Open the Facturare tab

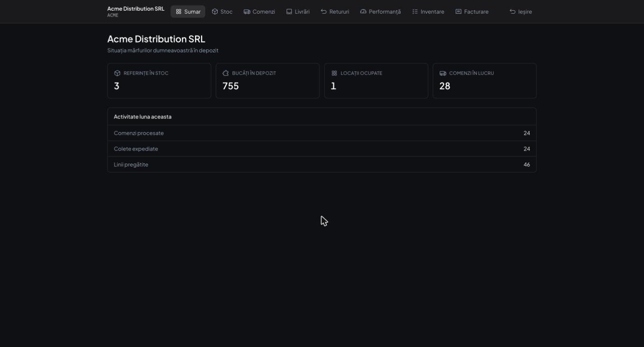[472, 12]
